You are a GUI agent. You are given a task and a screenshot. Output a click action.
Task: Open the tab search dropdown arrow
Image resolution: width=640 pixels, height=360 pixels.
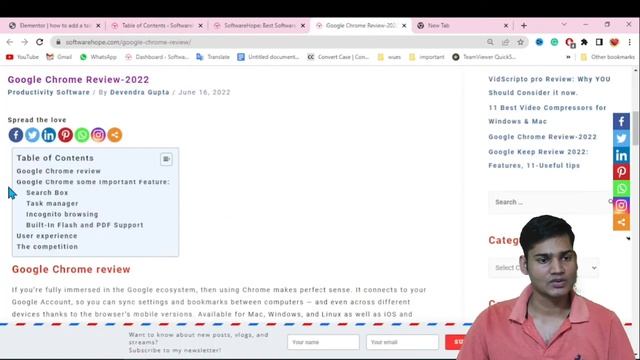click(x=564, y=24)
